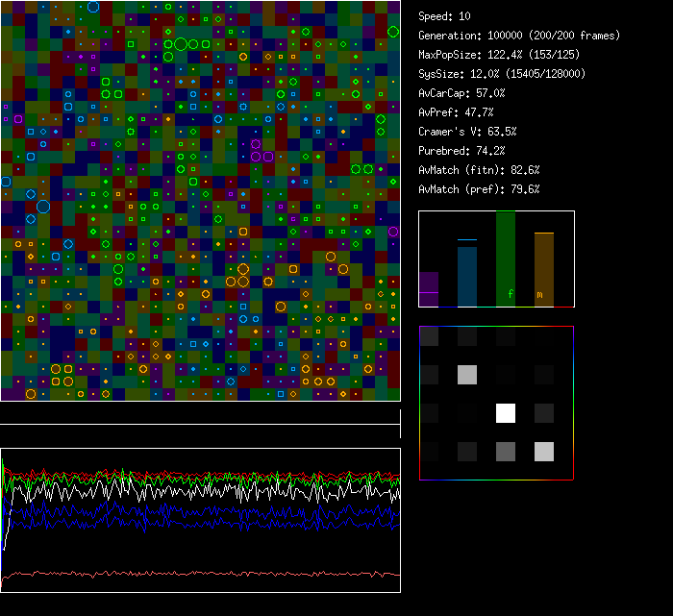Click the AvMatch (fitn) readout

[479, 170]
